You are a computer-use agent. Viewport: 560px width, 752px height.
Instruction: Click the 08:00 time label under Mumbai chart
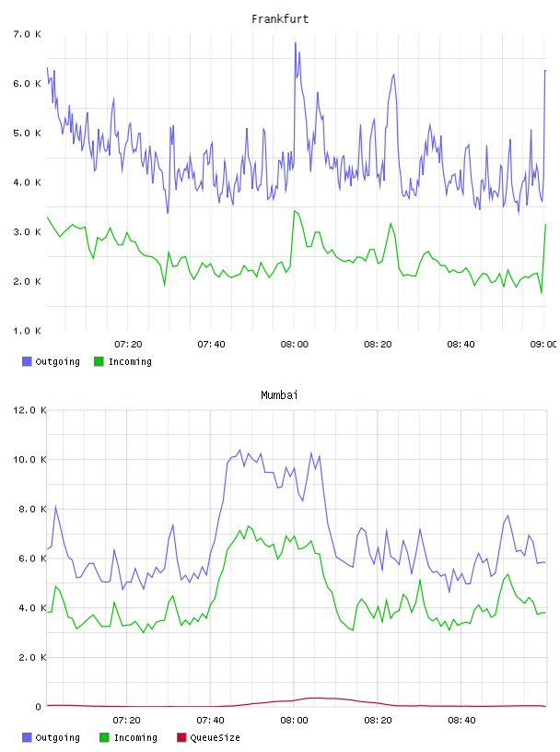click(x=294, y=721)
